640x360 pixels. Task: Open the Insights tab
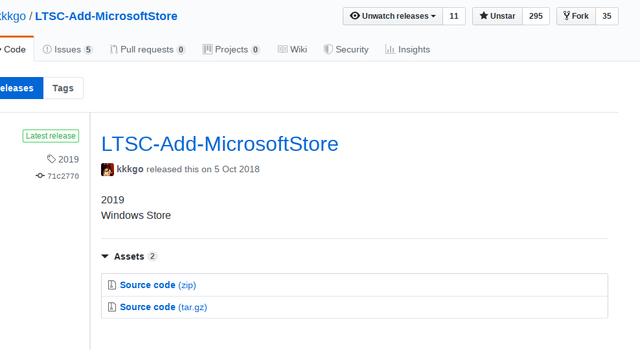[x=407, y=49]
